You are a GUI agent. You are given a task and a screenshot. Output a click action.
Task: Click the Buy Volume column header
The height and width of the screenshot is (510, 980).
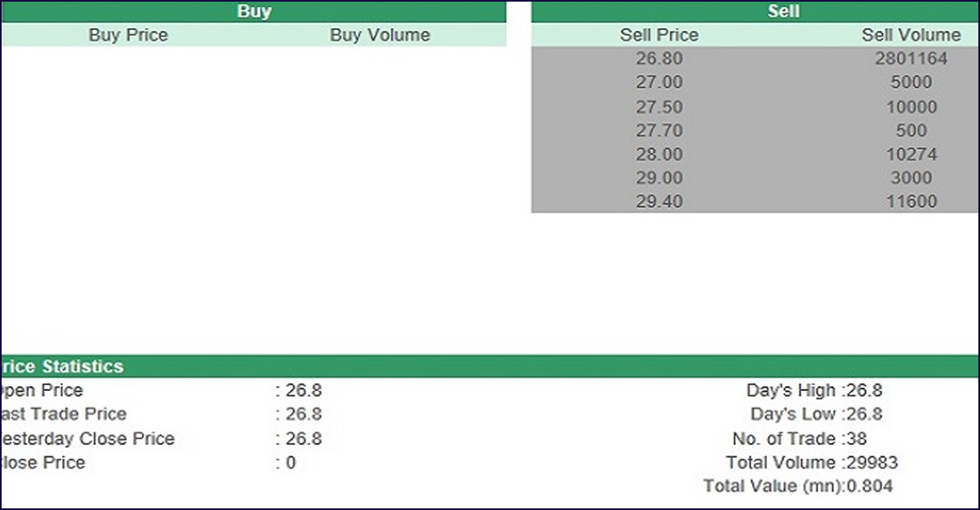tap(380, 35)
